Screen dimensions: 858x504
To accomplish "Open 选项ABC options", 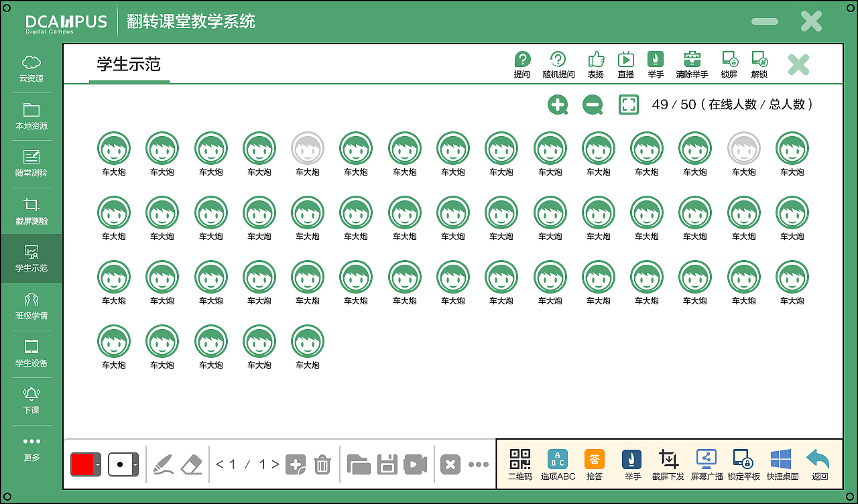I will pyautogui.click(x=558, y=465).
